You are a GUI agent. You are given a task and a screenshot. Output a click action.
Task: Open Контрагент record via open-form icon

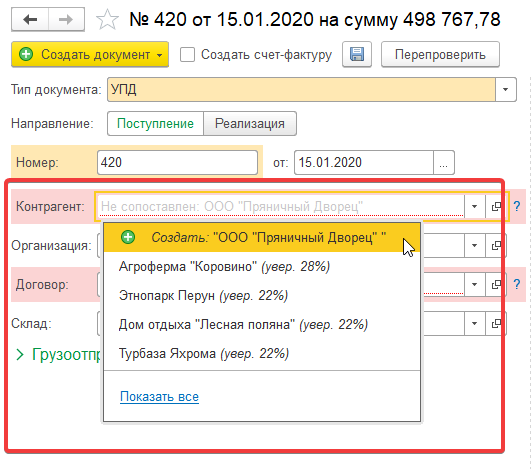pos(496,206)
